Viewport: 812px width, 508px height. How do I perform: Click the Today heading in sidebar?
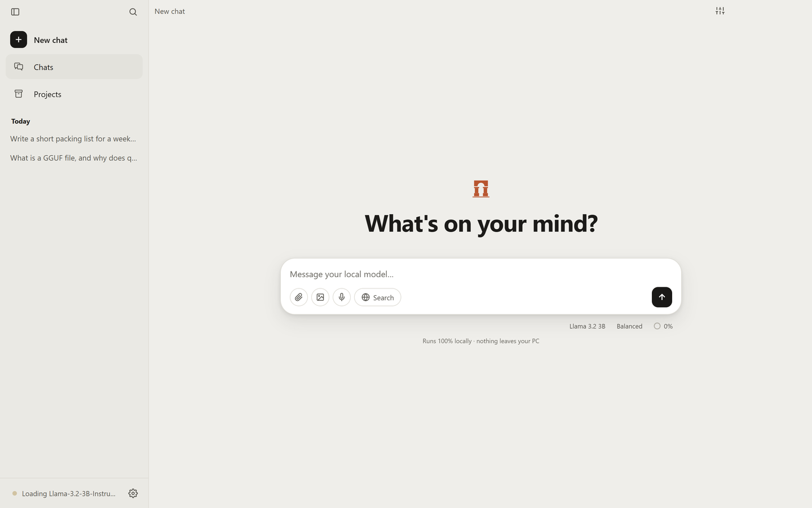(x=21, y=121)
